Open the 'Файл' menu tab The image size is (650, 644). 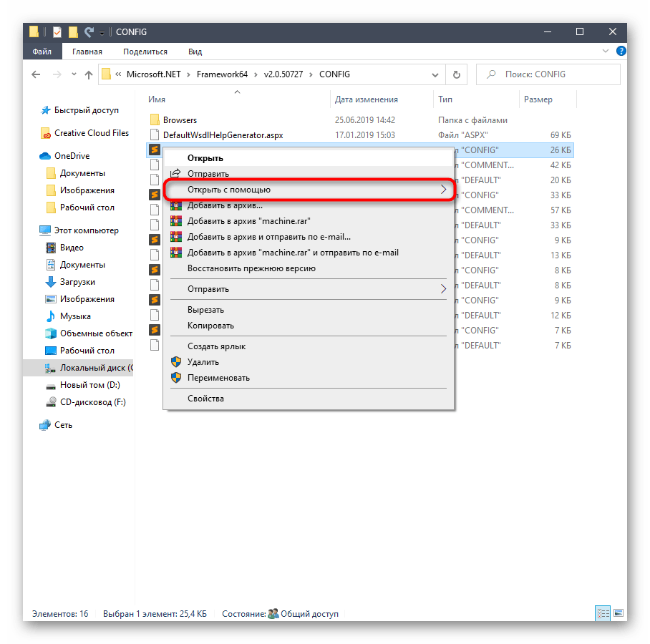point(42,52)
